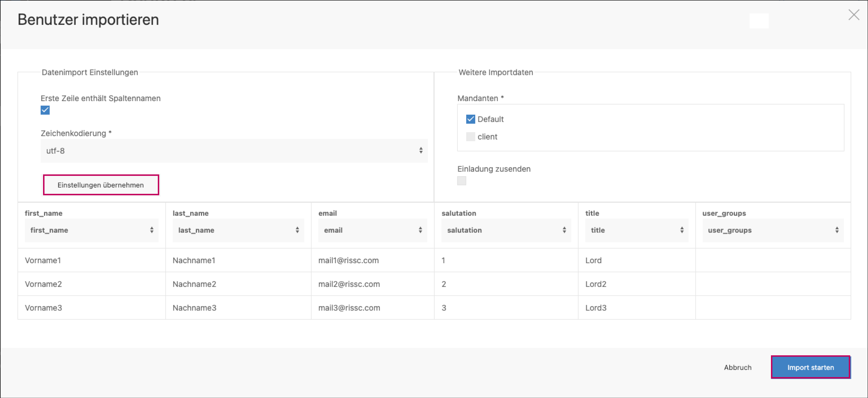Expand the email column mapping dropdown

[x=372, y=230]
